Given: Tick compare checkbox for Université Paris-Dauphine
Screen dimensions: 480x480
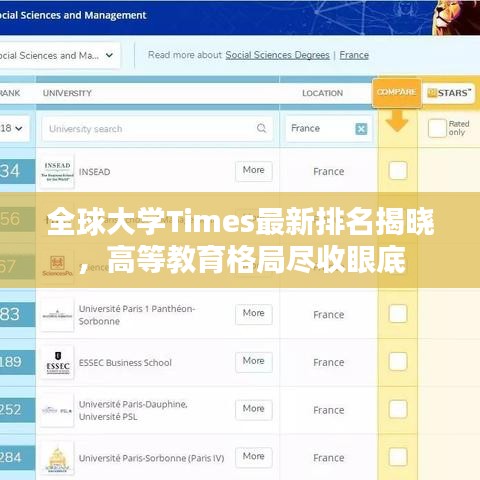Looking at the screenshot, I should coord(398,409).
